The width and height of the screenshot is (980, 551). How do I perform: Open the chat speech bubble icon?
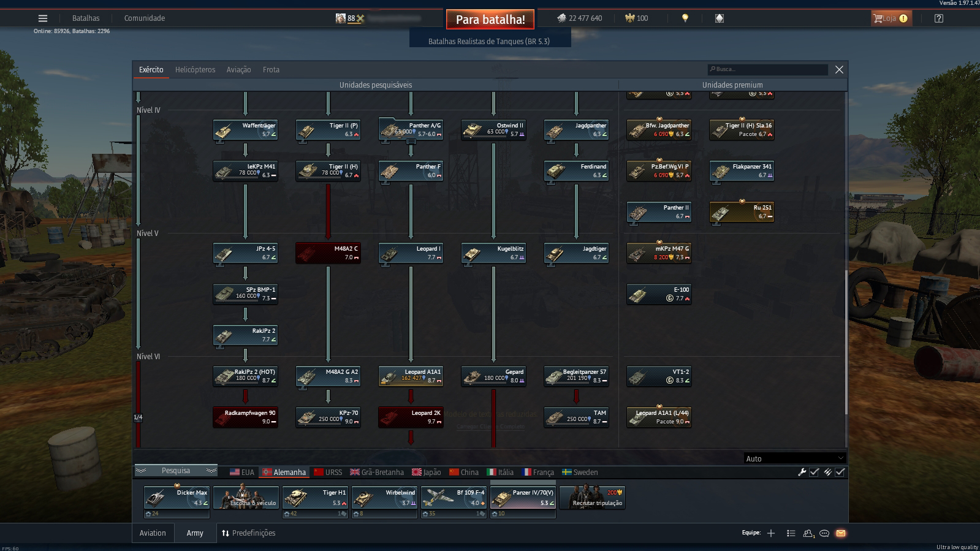click(x=824, y=533)
